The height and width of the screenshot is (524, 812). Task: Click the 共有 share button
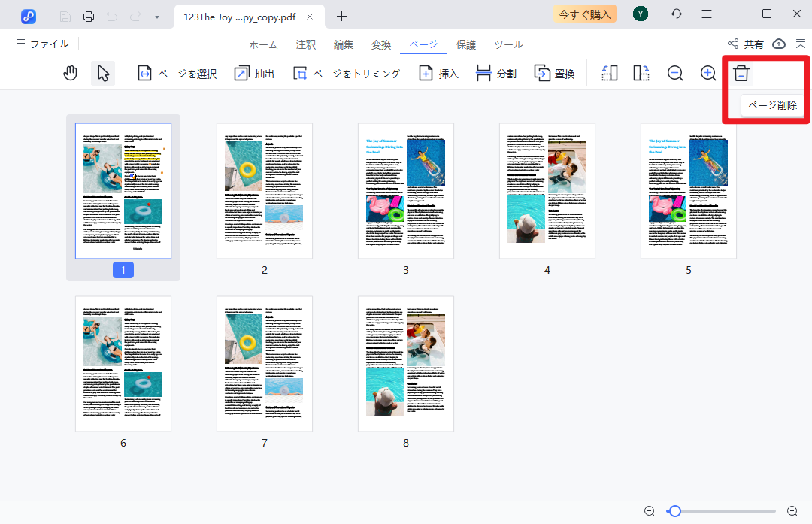click(746, 44)
